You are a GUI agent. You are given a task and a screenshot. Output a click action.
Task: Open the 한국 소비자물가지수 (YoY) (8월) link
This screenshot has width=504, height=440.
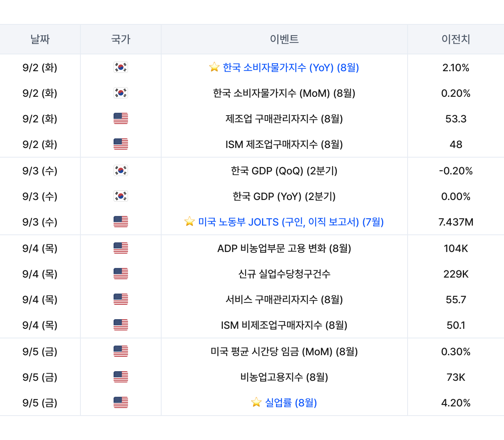pos(291,68)
